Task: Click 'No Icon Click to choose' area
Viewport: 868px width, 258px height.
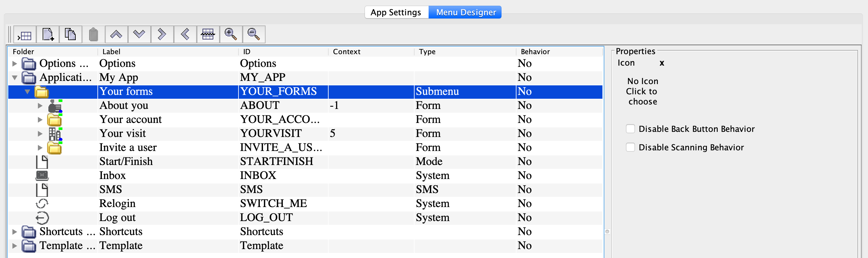Action: [x=642, y=91]
